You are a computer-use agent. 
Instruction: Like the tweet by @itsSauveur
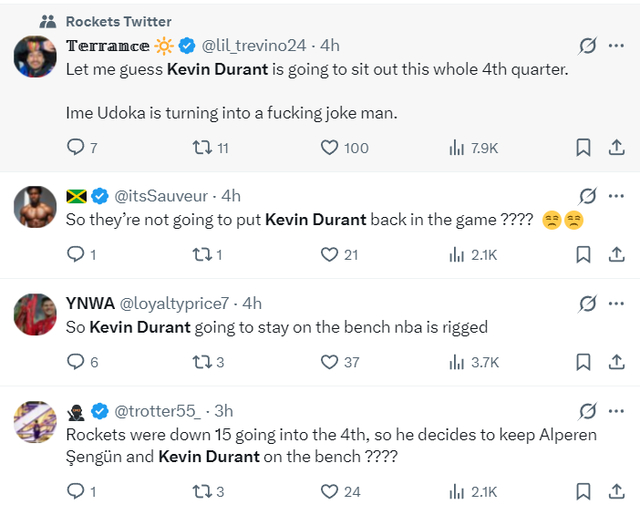[330, 255]
